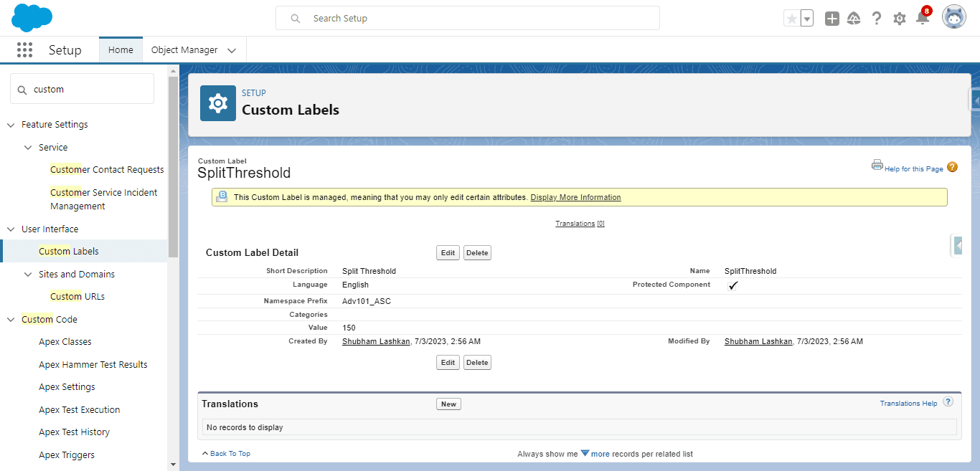The image size is (980, 471).
Task: Collapse the User Interface section chevron
Action: point(11,229)
